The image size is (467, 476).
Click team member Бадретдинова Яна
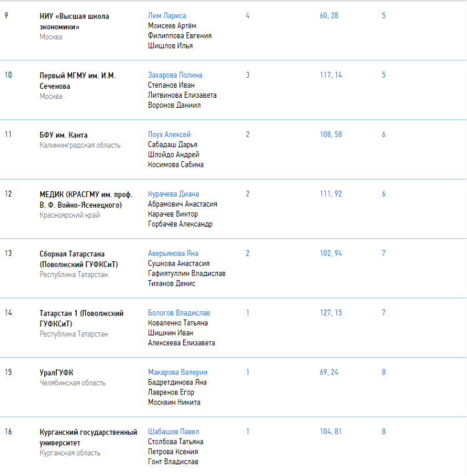(177, 383)
